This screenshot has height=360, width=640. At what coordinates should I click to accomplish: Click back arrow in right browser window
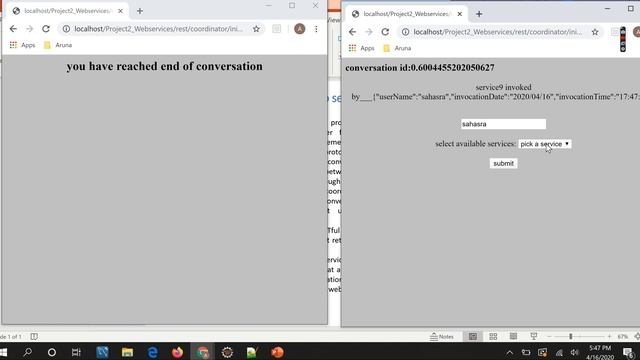pyautogui.click(x=352, y=32)
